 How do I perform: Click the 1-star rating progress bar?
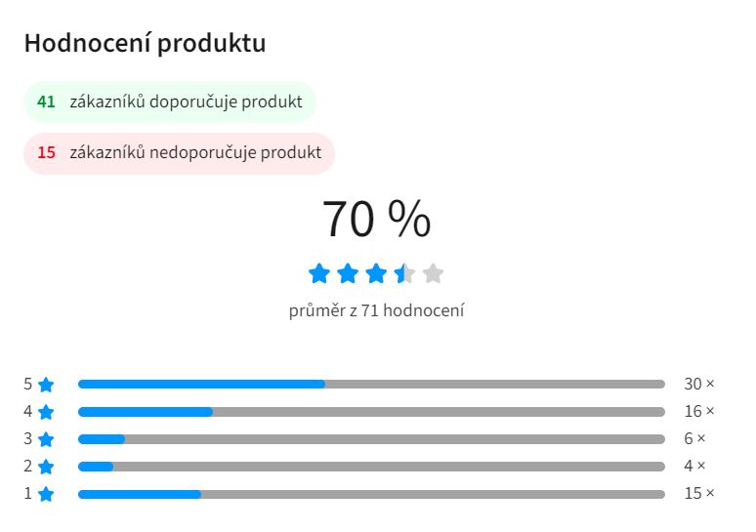pos(371,494)
